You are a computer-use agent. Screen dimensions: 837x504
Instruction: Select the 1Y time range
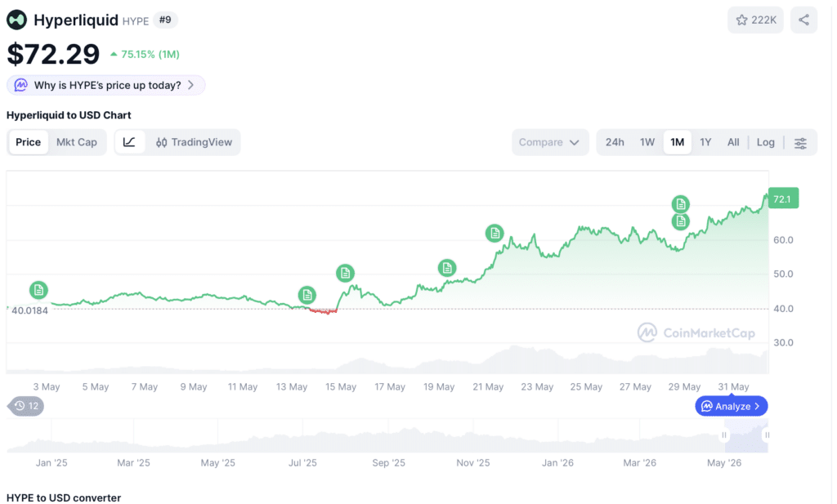705,142
